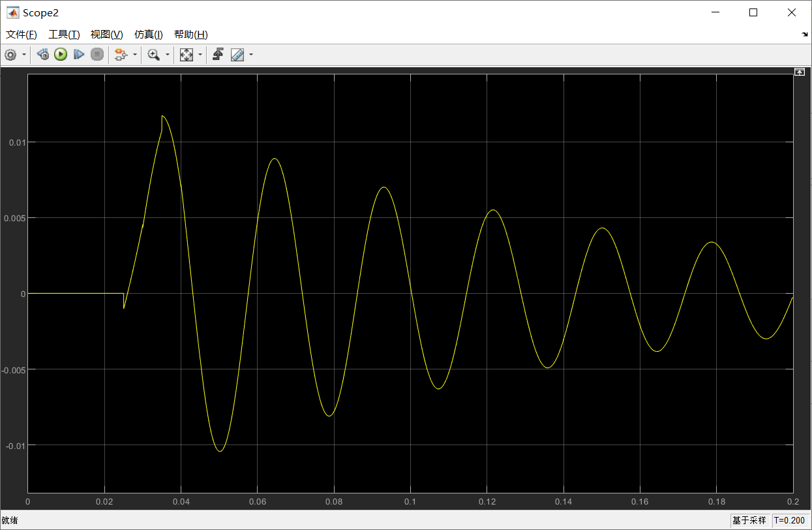Click the step back simulation icon

coord(43,55)
